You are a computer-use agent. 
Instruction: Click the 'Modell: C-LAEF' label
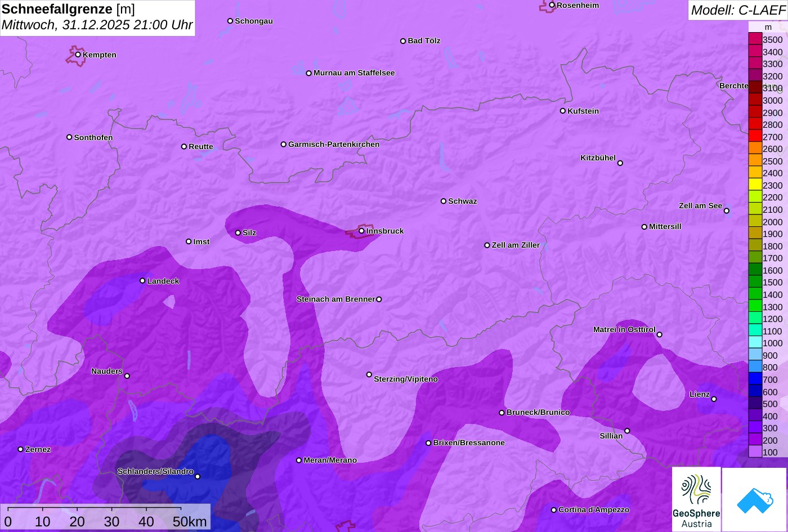(738, 10)
